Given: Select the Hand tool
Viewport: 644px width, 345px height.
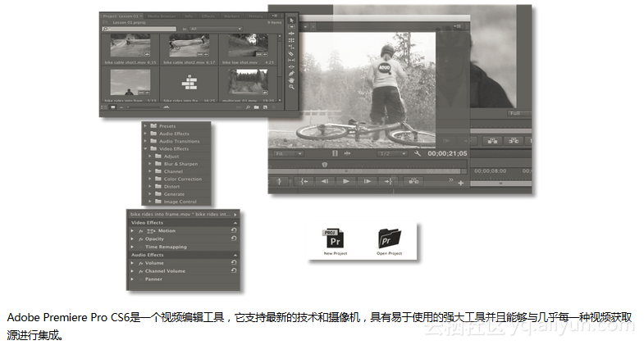Looking at the screenshot, I should coord(291,80).
